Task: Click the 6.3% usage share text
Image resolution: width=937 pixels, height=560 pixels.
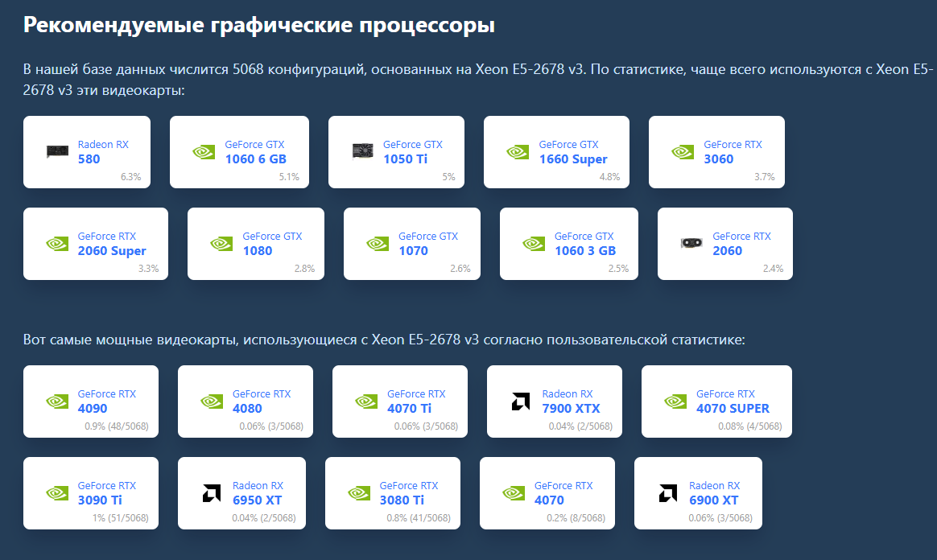Action: 131,177
